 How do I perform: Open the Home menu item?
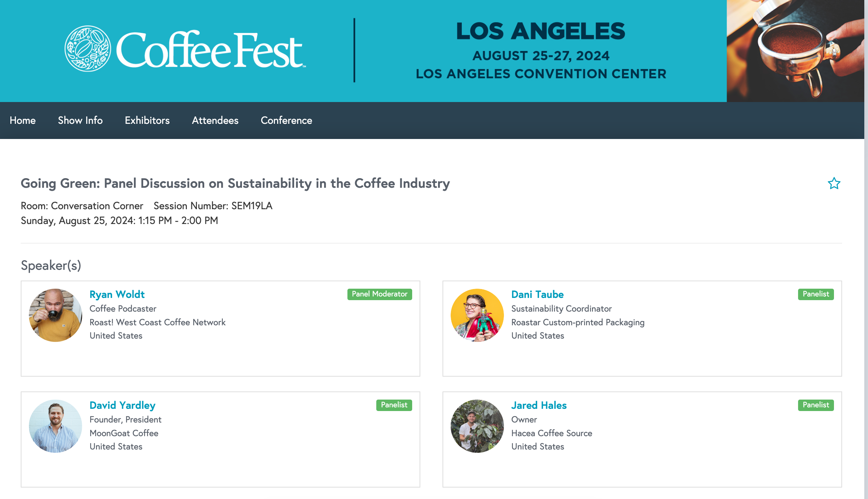click(23, 120)
